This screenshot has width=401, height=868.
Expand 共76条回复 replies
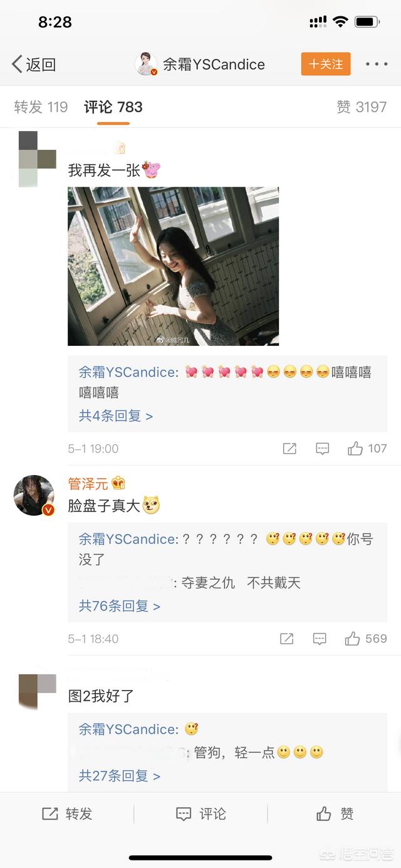[120, 606]
